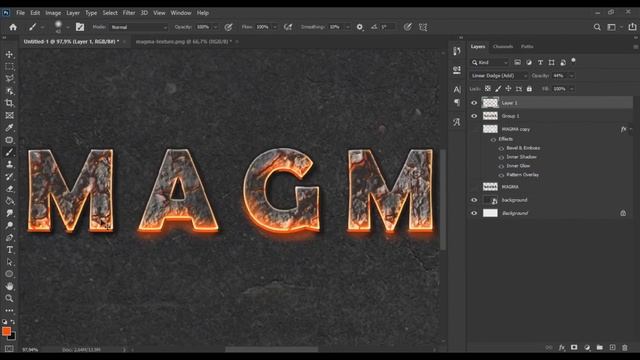This screenshot has width=640, height=360.
Task: Toggle lock all for layer
Action: pos(529,89)
